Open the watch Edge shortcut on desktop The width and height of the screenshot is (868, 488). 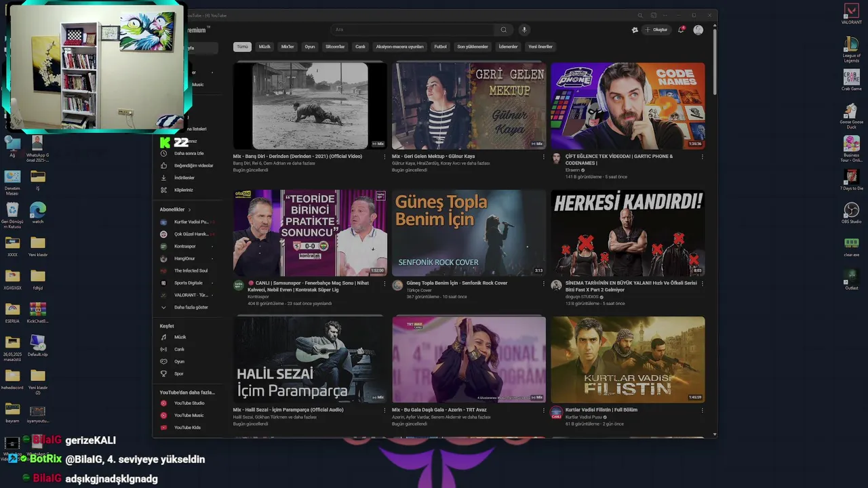click(x=38, y=213)
